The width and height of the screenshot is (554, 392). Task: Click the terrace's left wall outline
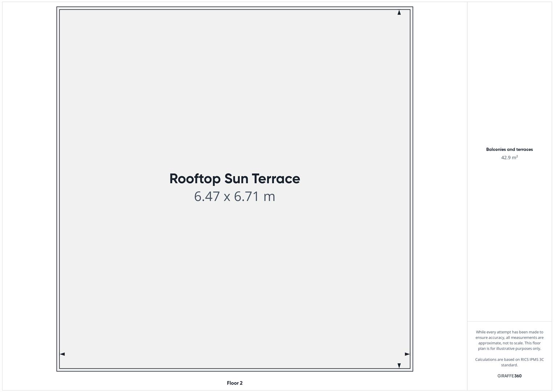58,189
